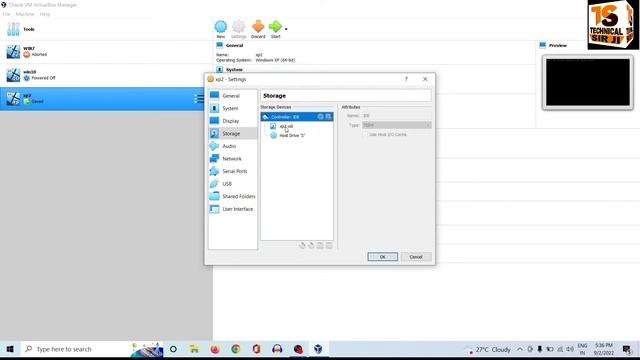This screenshot has height=360, width=640.
Task: Click the taskbar search box
Action: (x=92, y=349)
